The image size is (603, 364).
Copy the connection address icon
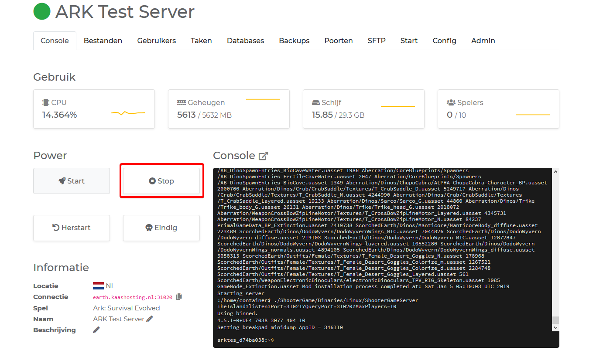179,297
